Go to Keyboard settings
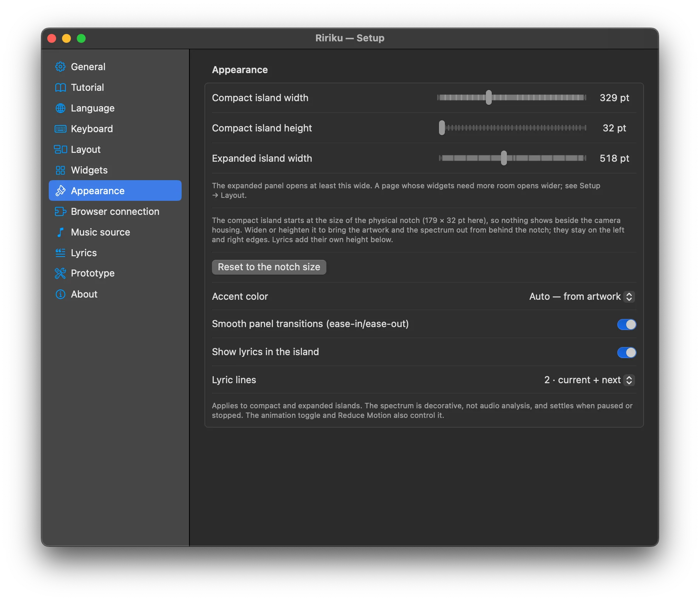700x601 pixels. 115,129
